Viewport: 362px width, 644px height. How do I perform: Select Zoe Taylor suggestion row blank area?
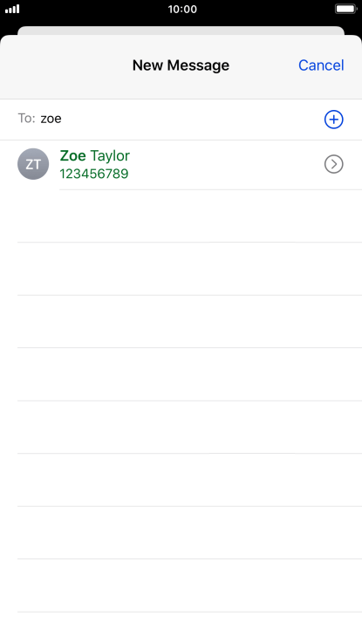point(226,164)
